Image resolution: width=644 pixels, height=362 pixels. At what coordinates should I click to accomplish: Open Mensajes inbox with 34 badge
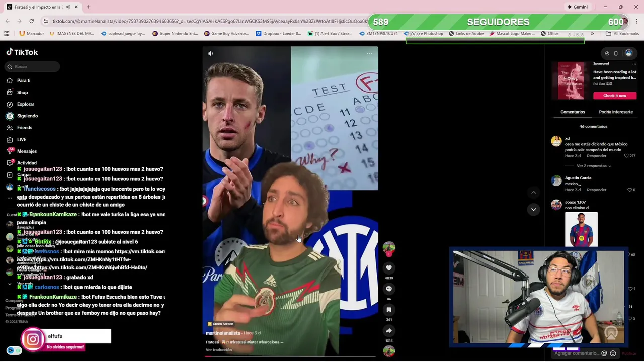[x=27, y=151]
